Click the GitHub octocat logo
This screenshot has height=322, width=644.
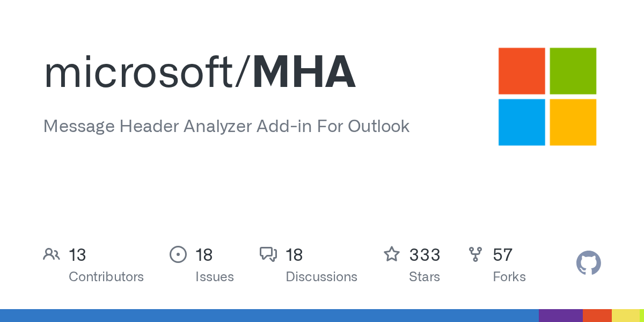click(x=588, y=263)
